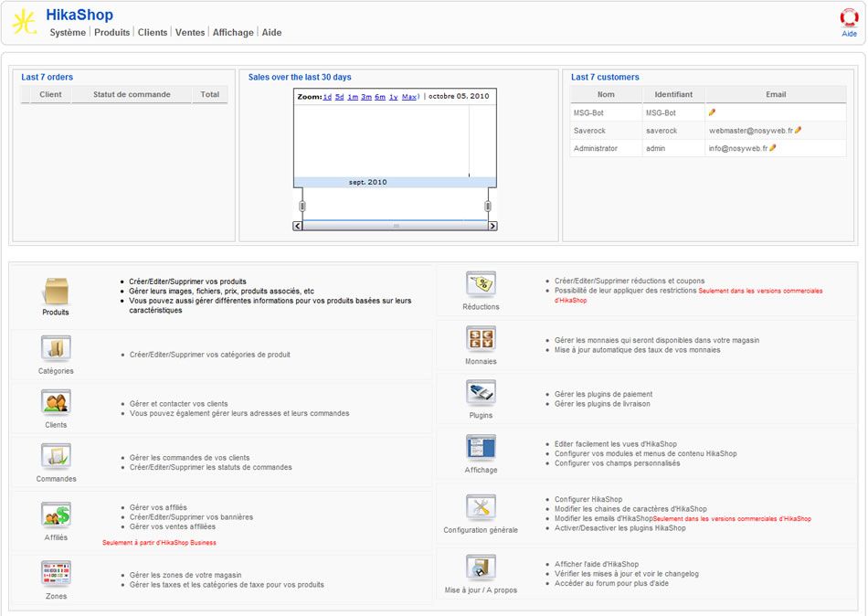Set chart zoom to 3m

click(x=366, y=96)
